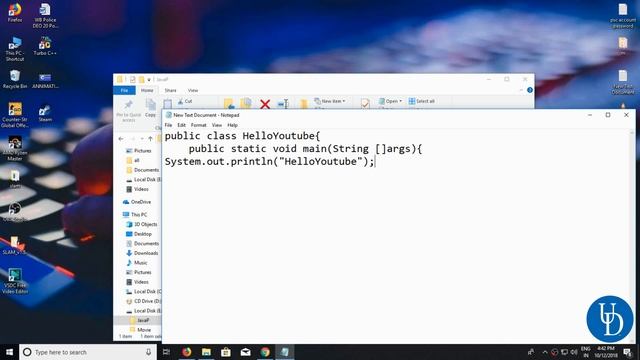Click Cut in the Explorer ribbon

click(185, 101)
